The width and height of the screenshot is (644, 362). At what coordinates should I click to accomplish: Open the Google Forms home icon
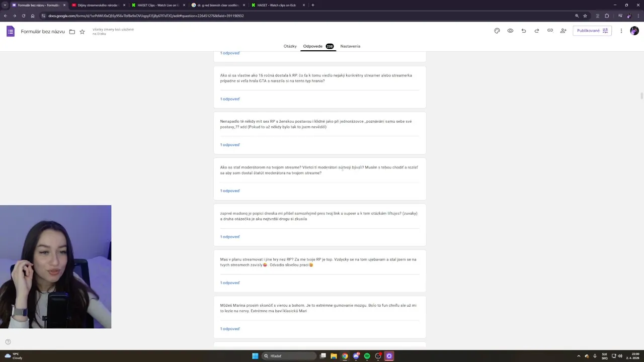[11, 31]
